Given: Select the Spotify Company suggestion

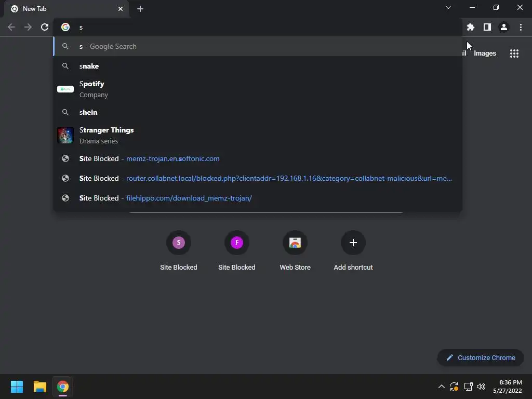Looking at the screenshot, I should 258,89.
